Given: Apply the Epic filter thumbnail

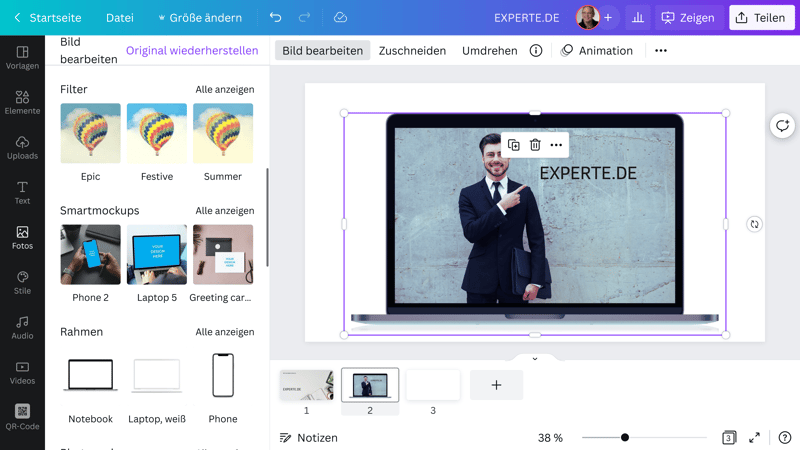Looking at the screenshot, I should point(90,133).
